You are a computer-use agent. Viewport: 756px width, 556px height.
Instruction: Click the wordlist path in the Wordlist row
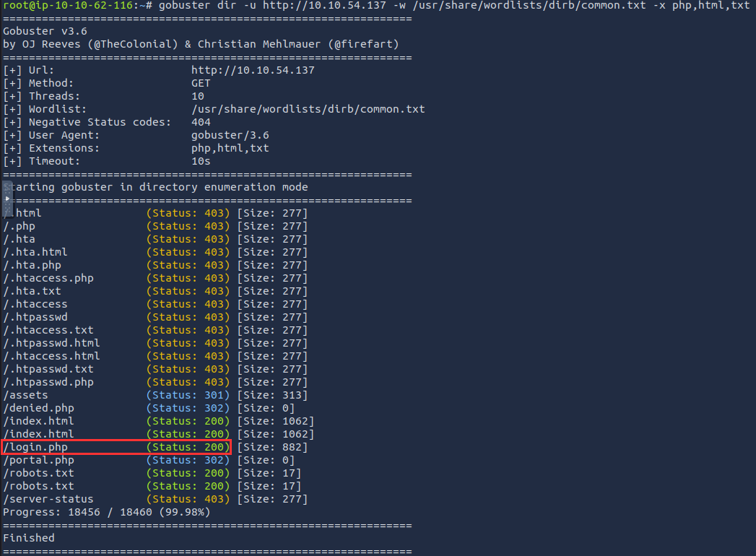308,109
